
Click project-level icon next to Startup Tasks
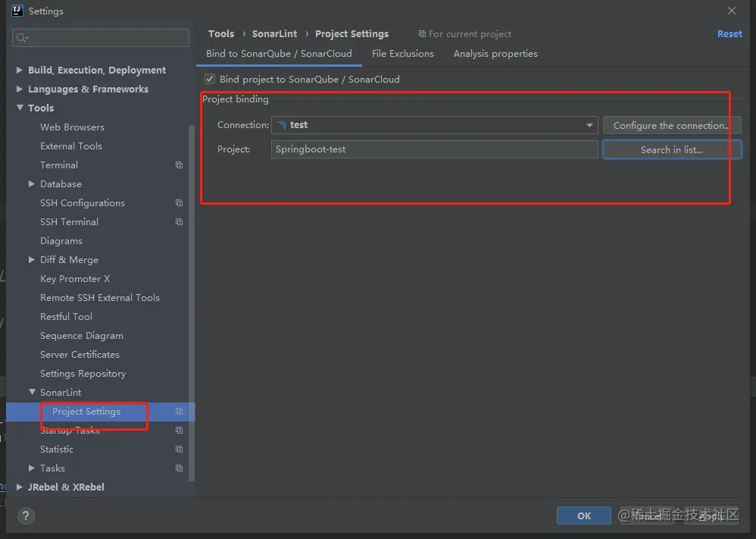(179, 431)
